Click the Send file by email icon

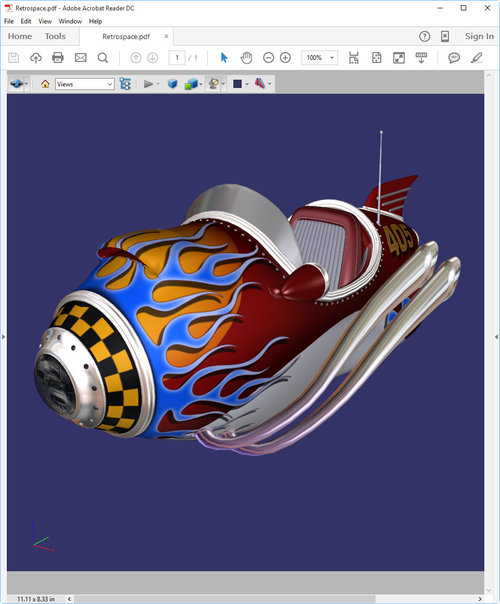[81, 58]
